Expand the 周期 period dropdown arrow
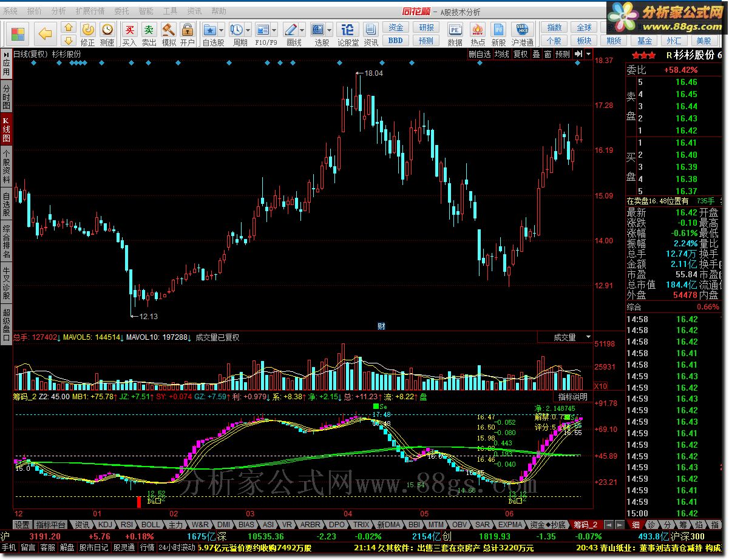The width and height of the screenshot is (729, 560). (x=248, y=29)
